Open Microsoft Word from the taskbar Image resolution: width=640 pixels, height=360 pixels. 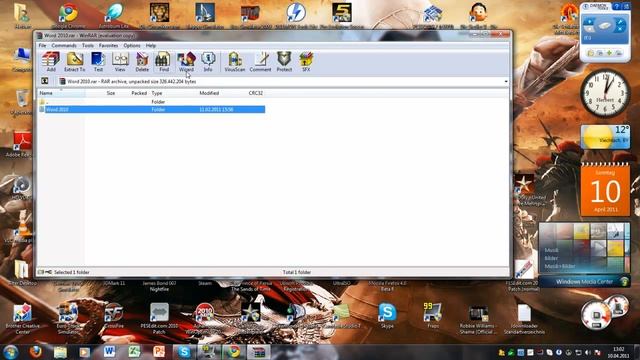[x=109, y=352]
